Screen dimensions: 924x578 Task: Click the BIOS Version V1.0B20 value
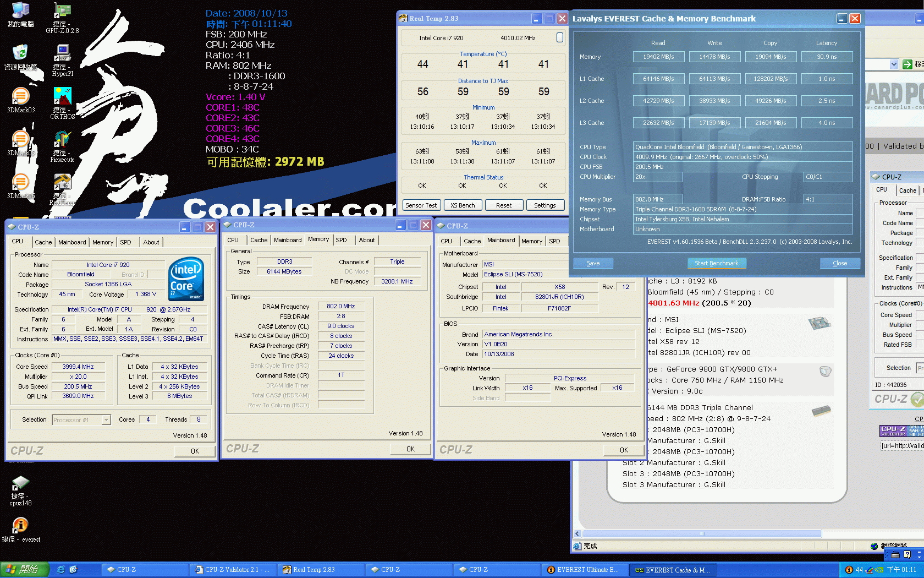tap(559, 344)
